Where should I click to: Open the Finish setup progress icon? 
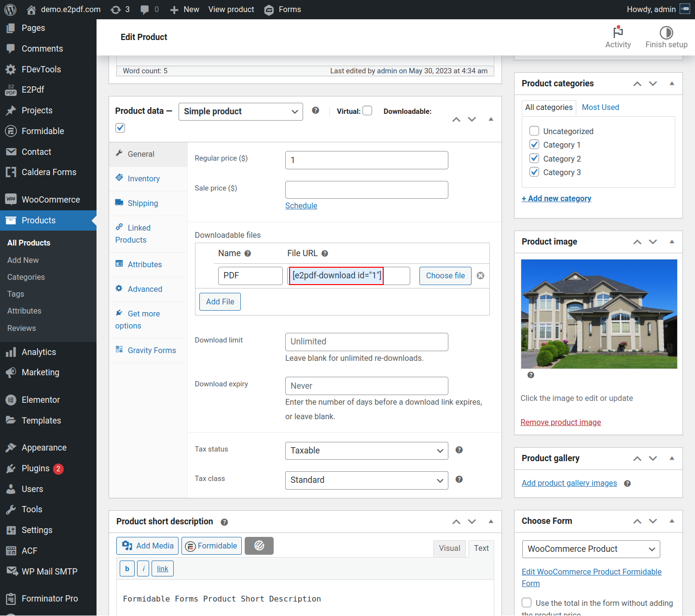click(666, 32)
